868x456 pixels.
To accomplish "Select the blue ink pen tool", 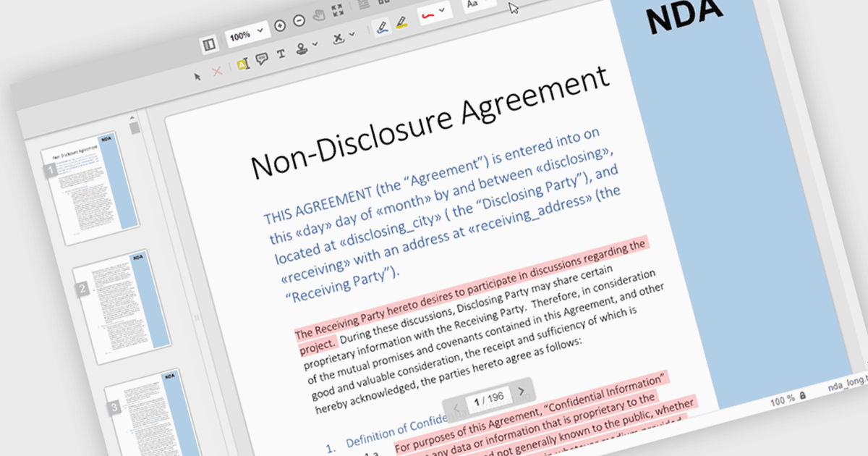I will [383, 27].
